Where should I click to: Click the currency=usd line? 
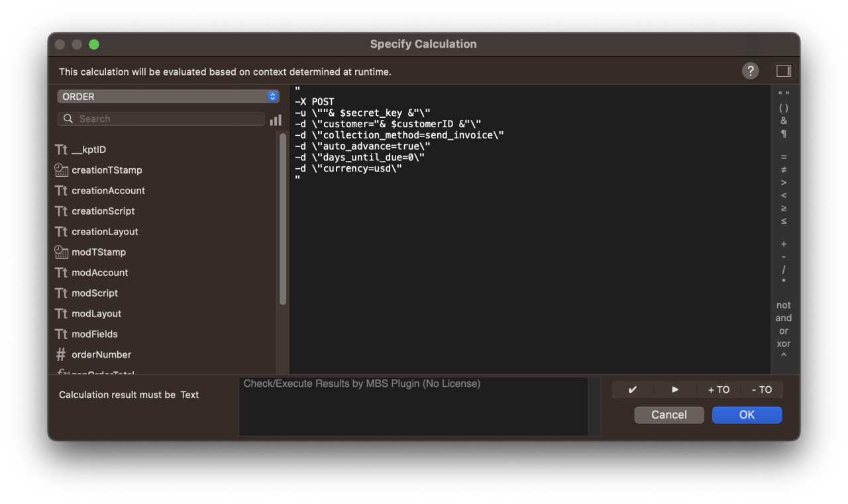(x=348, y=168)
